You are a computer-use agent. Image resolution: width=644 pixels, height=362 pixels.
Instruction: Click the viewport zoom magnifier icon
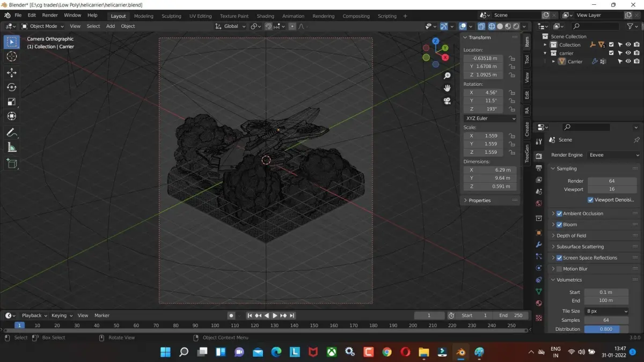(447, 76)
